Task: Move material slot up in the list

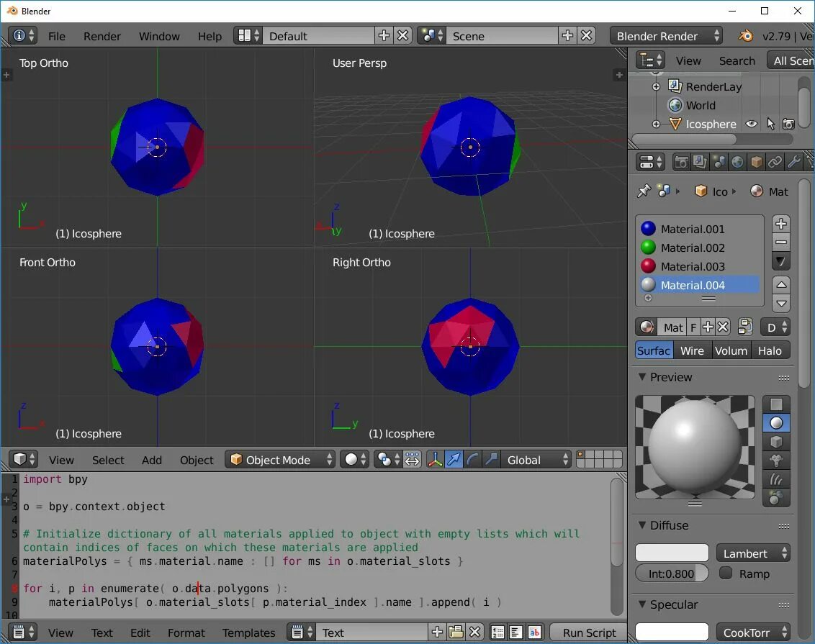Action: point(780,285)
